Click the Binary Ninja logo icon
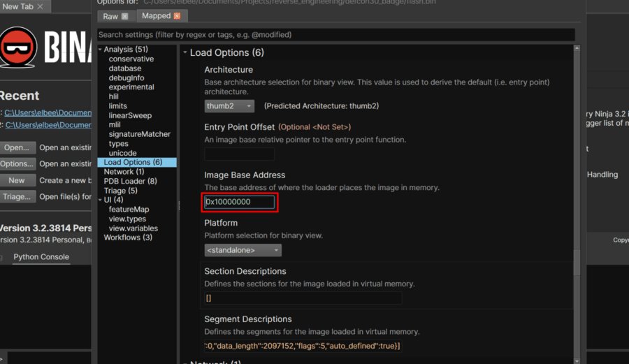 point(19,48)
